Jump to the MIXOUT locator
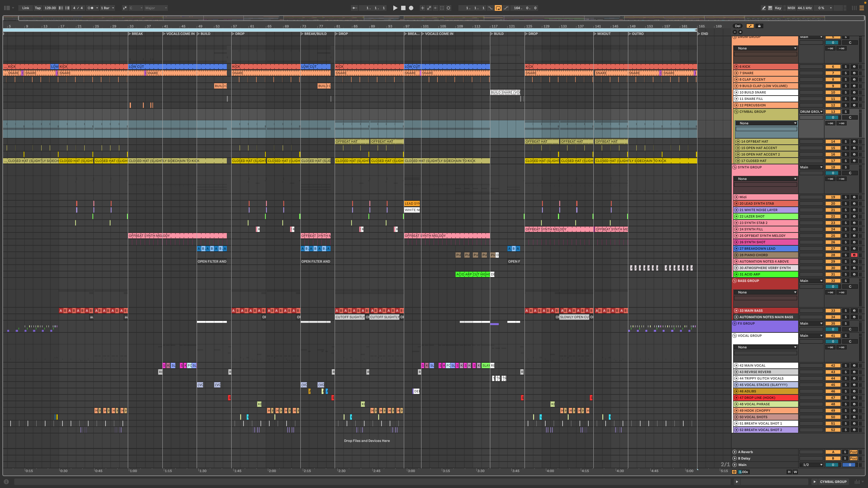The width and height of the screenshot is (868, 488). (602, 34)
